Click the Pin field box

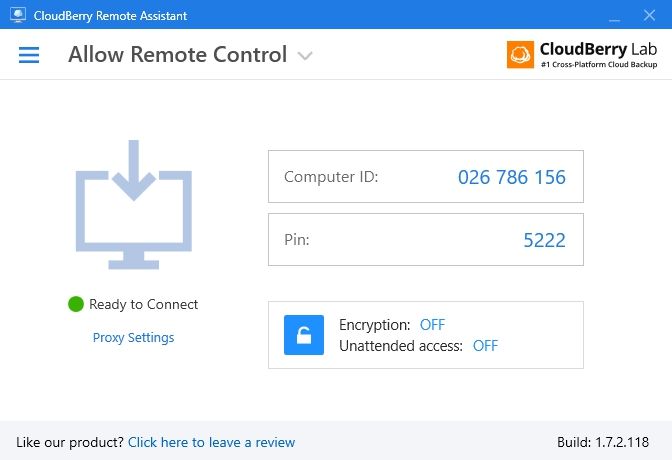point(426,239)
